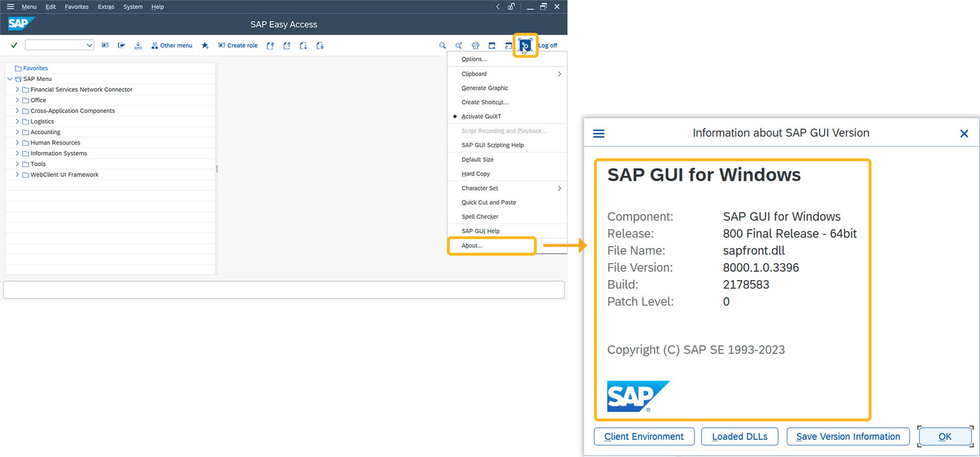Select Default Size menu entry
This screenshot has height=457, width=980.
[507, 159]
